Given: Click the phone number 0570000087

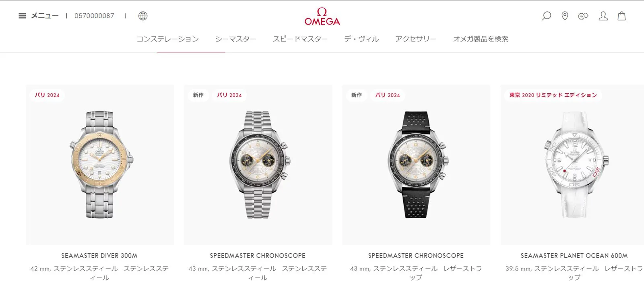Looking at the screenshot, I should pyautogui.click(x=94, y=16).
